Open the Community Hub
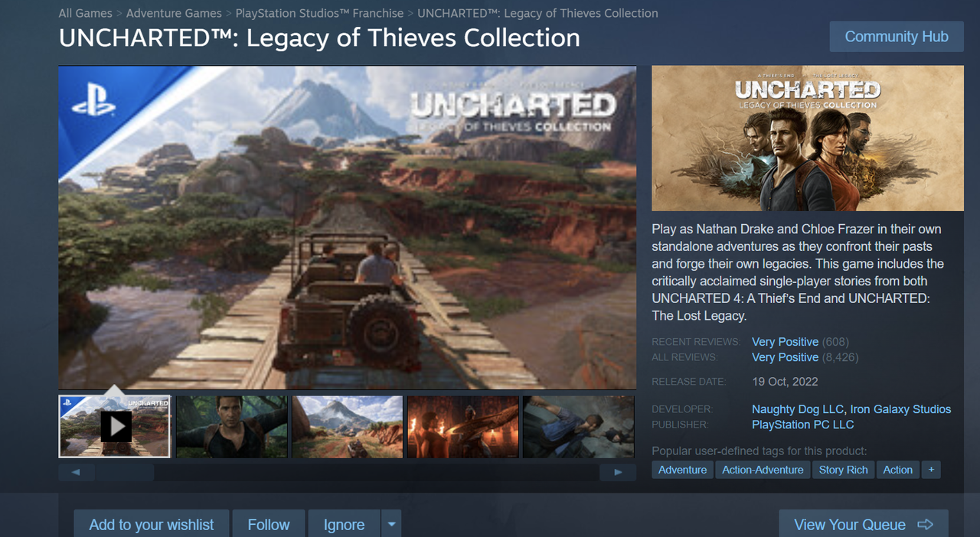 pyautogui.click(x=897, y=37)
